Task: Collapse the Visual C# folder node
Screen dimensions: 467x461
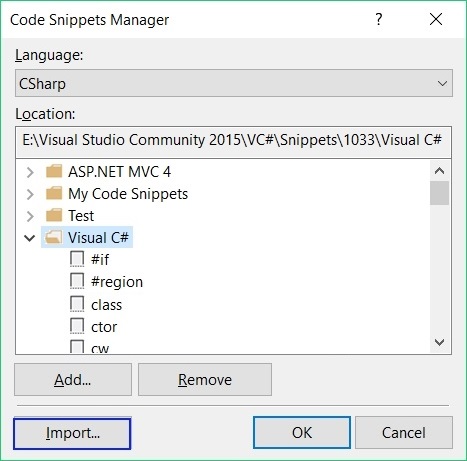Action: coord(30,238)
